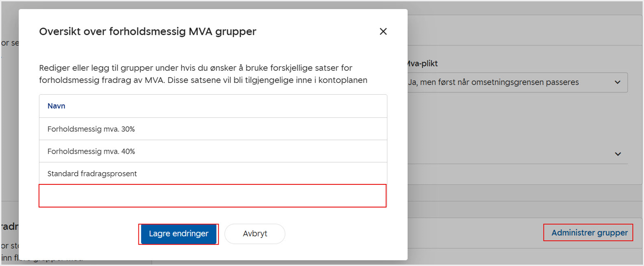Viewport: 644px width, 266px height.
Task: Select the Forholdsmessig mva. 30% row
Action: coord(213,129)
